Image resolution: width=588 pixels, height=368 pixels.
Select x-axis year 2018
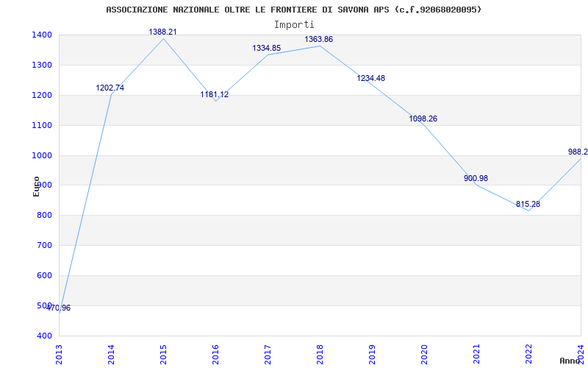point(320,355)
